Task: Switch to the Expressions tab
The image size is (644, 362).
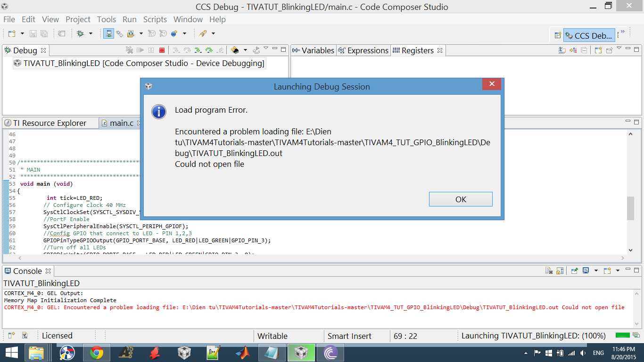Action: (363, 50)
